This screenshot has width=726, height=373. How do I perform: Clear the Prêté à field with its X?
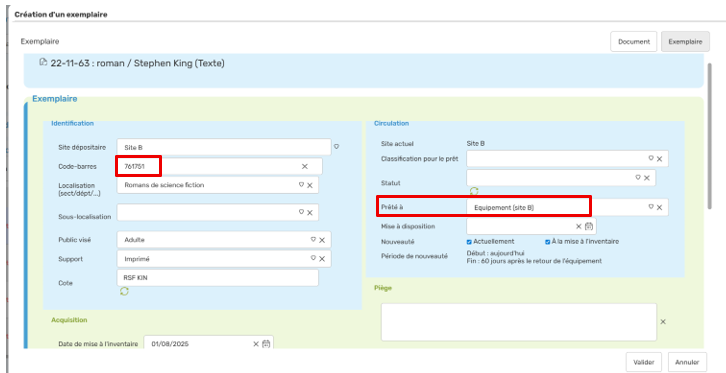pos(659,208)
